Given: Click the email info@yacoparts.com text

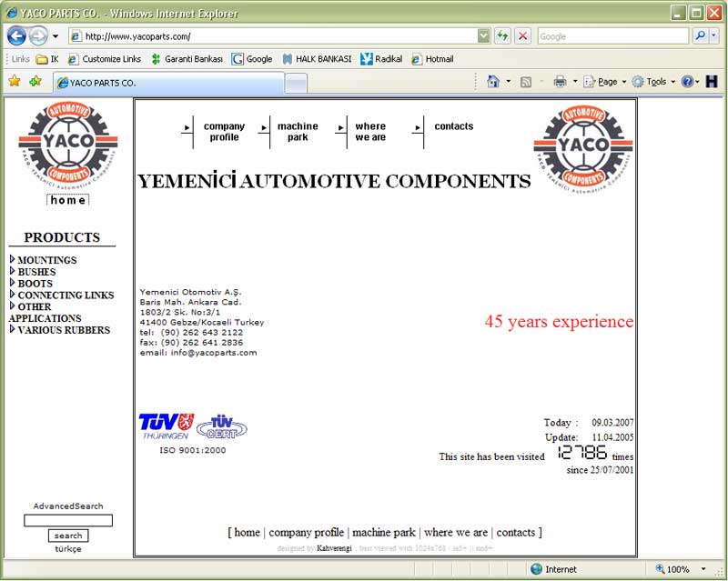Looking at the screenshot, I should tap(214, 353).
